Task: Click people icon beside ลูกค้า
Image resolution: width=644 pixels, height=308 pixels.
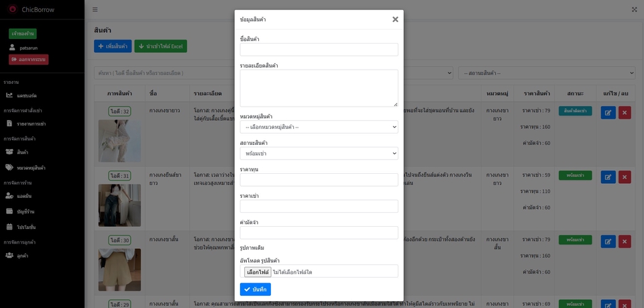Action: pyautogui.click(x=9, y=256)
